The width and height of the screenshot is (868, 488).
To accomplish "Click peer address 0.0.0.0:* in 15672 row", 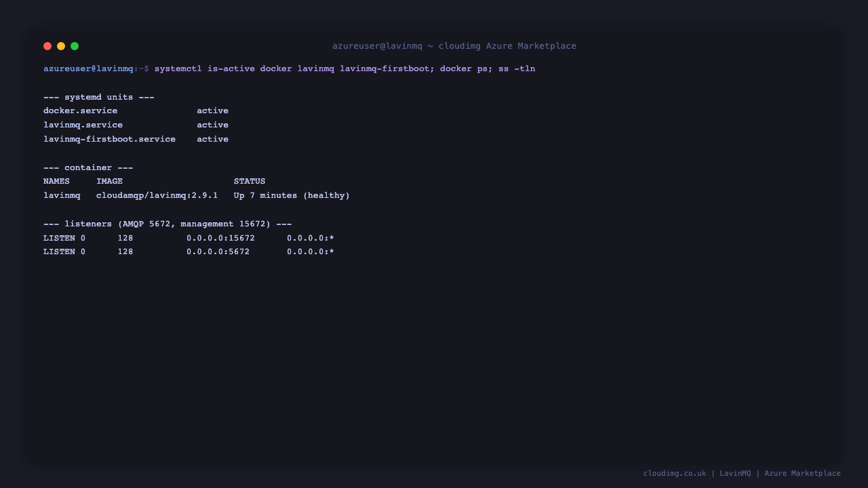I will [311, 238].
